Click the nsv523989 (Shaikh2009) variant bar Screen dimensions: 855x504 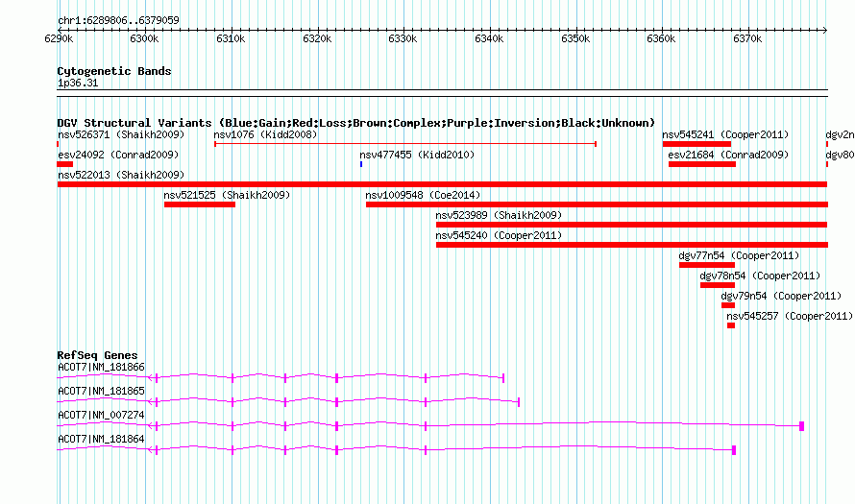(631, 225)
